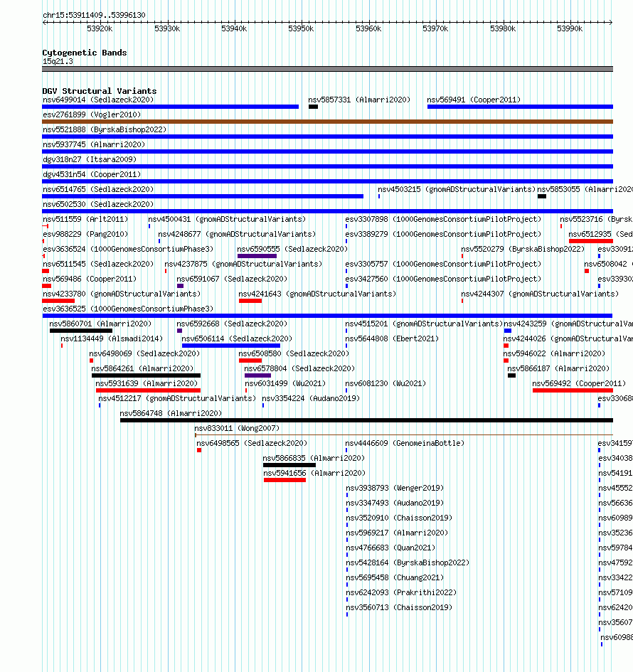Click nsv4503215 (gnomADStructuralVariants) label
Image resolution: width=633 pixels, height=672 pixels.
(457, 189)
